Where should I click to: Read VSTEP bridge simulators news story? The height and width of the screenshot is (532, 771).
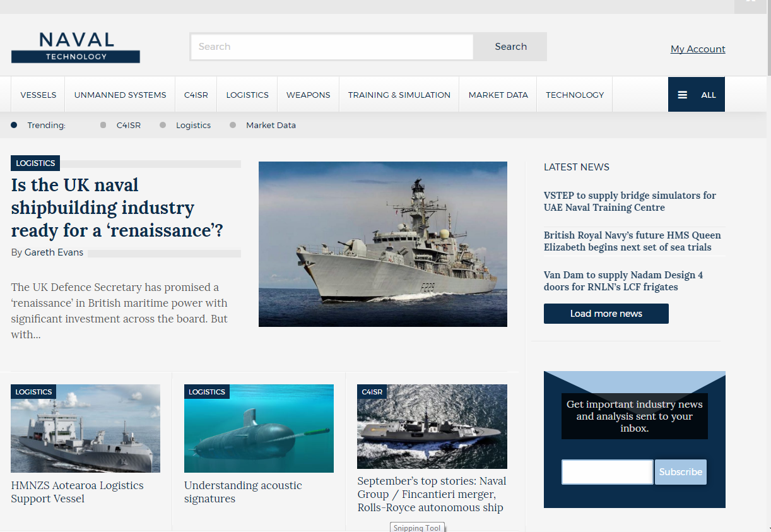[629, 201]
